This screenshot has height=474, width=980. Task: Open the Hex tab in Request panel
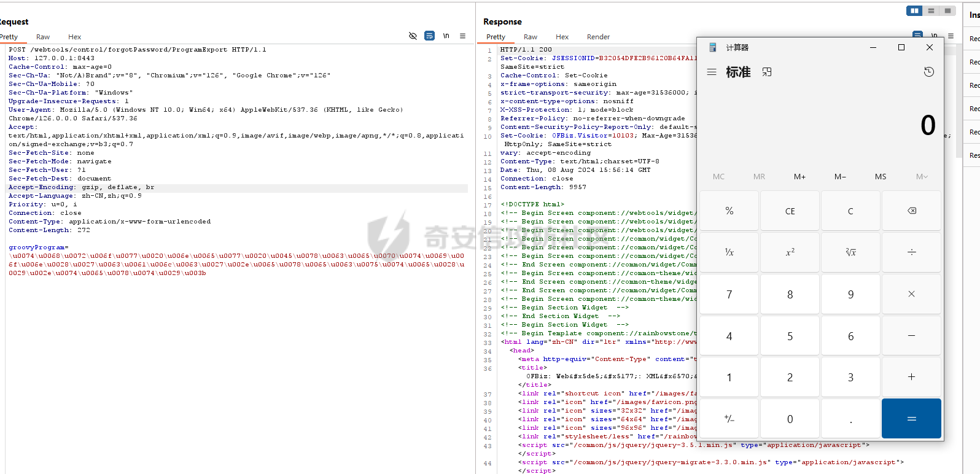pos(74,37)
